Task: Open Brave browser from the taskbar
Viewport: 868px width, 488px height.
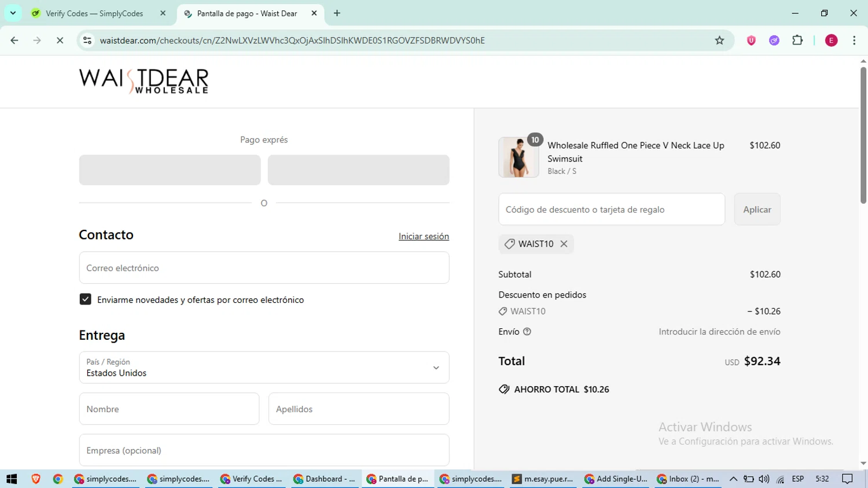Action: click(36, 479)
